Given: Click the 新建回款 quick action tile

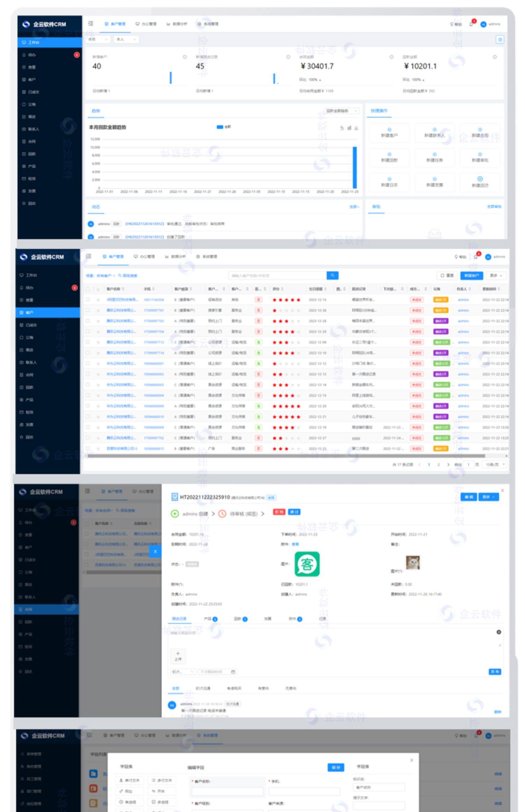Looking at the screenshot, I should (389, 158).
